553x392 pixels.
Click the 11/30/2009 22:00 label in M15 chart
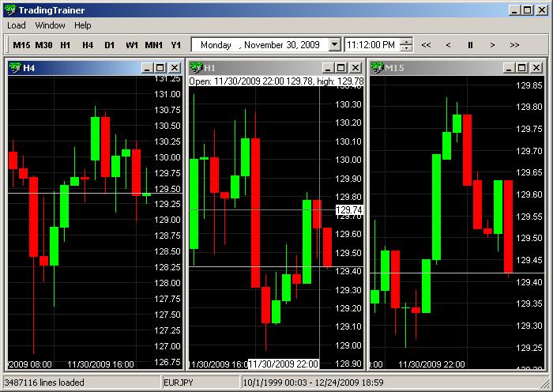(431, 364)
